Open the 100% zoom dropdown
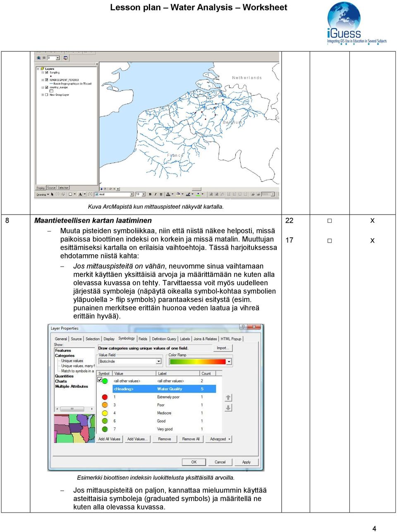 point(273,194)
